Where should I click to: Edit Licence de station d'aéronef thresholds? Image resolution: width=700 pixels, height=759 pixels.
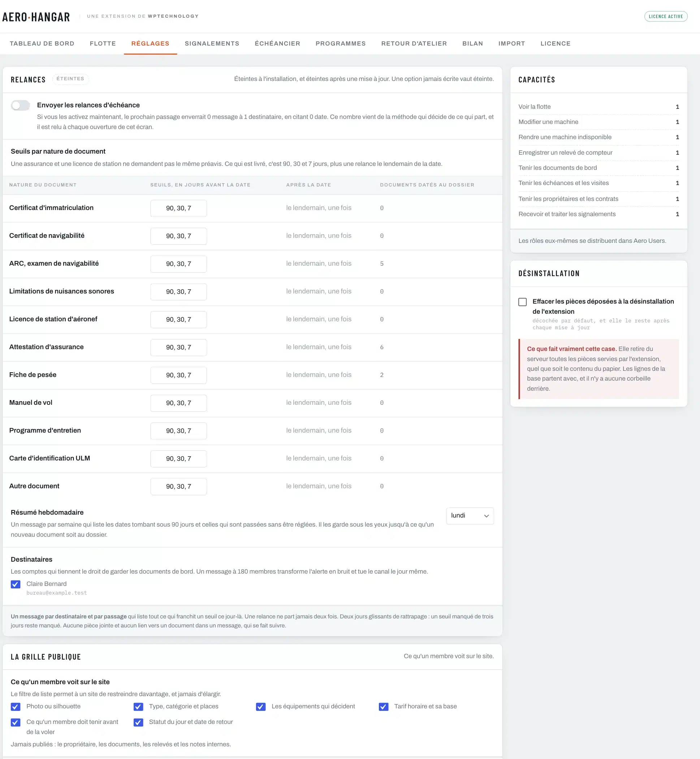coord(178,320)
